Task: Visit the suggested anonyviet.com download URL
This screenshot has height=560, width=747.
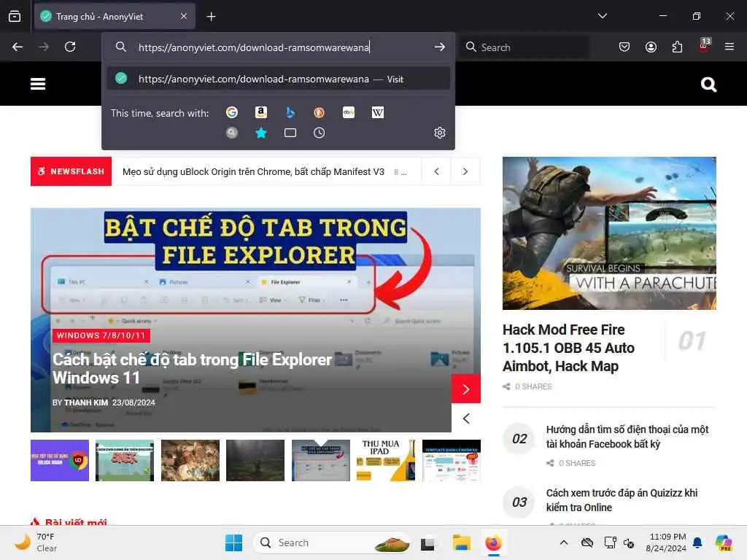Action: (x=279, y=79)
